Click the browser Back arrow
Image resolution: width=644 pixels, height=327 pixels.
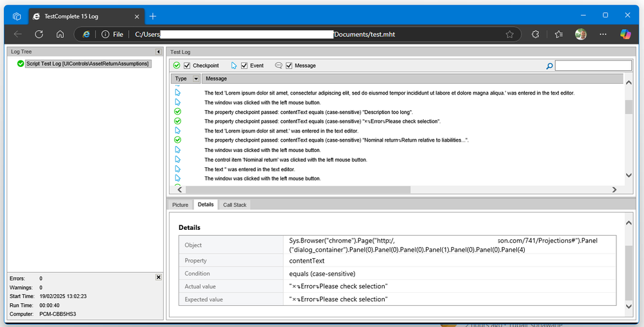coord(17,34)
